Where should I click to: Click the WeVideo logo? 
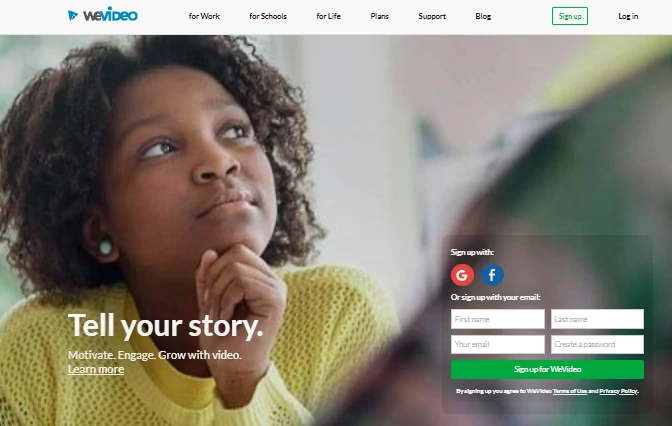(x=103, y=15)
